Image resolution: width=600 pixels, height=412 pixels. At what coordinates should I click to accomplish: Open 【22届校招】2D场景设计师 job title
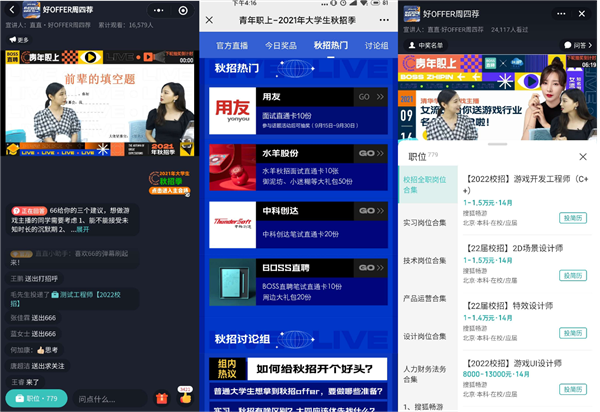pyautogui.click(x=514, y=248)
